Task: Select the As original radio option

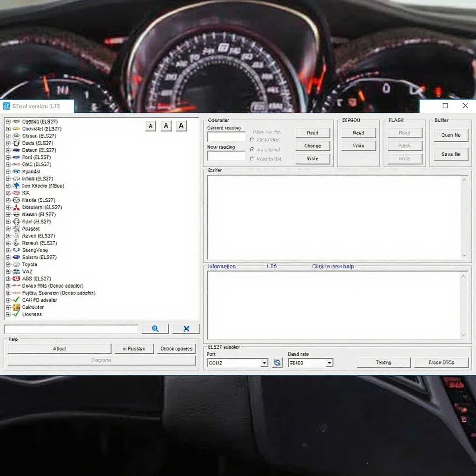Action: 251,150
